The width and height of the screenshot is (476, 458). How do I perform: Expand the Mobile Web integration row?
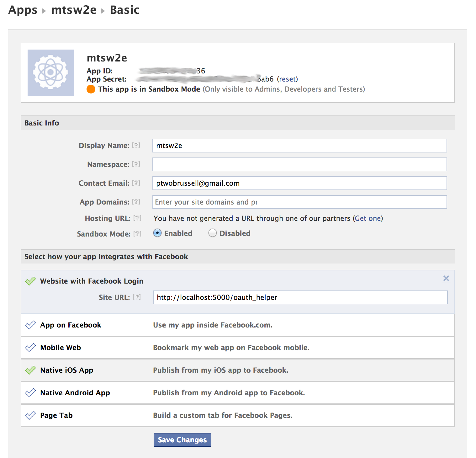(61, 348)
